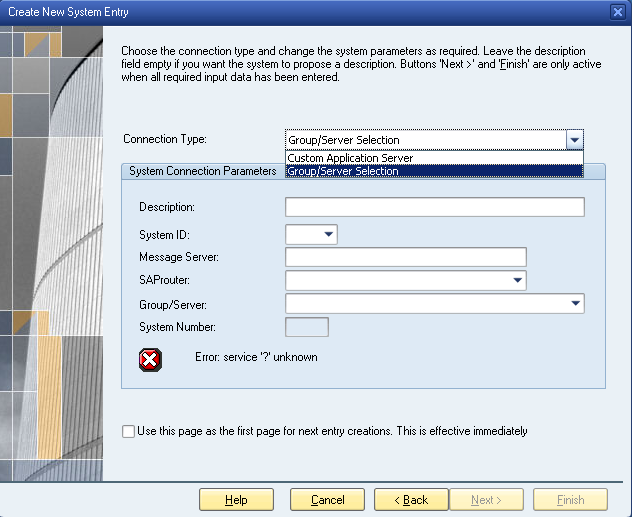The width and height of the screenshot is (632, 517).
Task: Click the Connection Type label
Action: 165,139
